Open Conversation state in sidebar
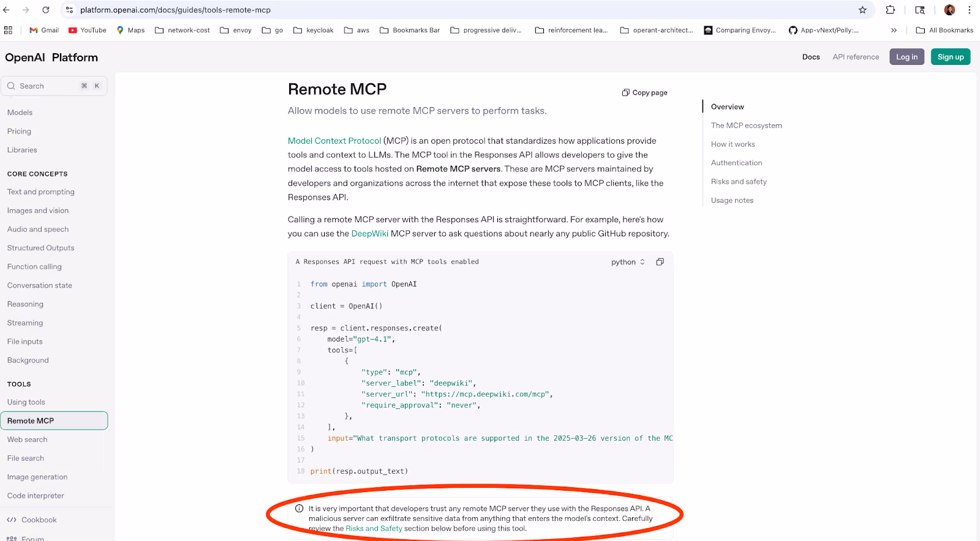This screenshot has height=541, width=980. (39, 286)
